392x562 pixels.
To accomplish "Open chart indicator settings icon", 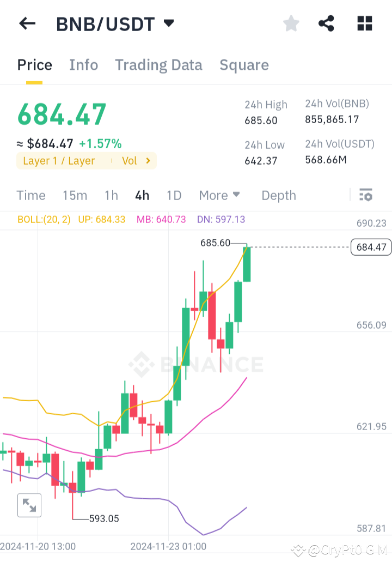I will 366,195.
